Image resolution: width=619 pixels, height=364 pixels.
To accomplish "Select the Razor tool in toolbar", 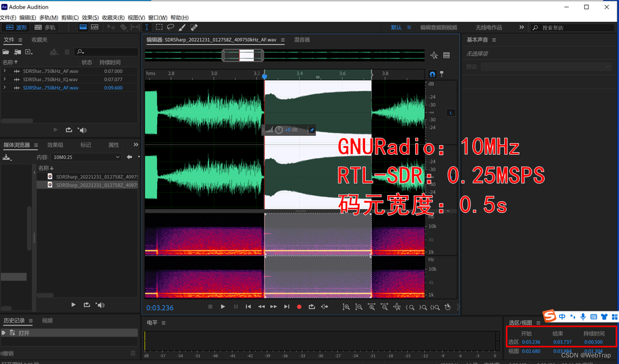I will [x=123, y=27].
